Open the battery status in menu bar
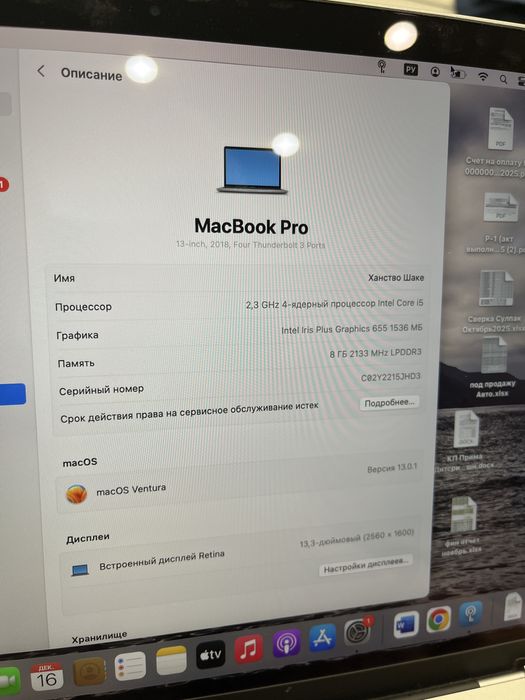This screenshot has width=525, height=700. 458,73
